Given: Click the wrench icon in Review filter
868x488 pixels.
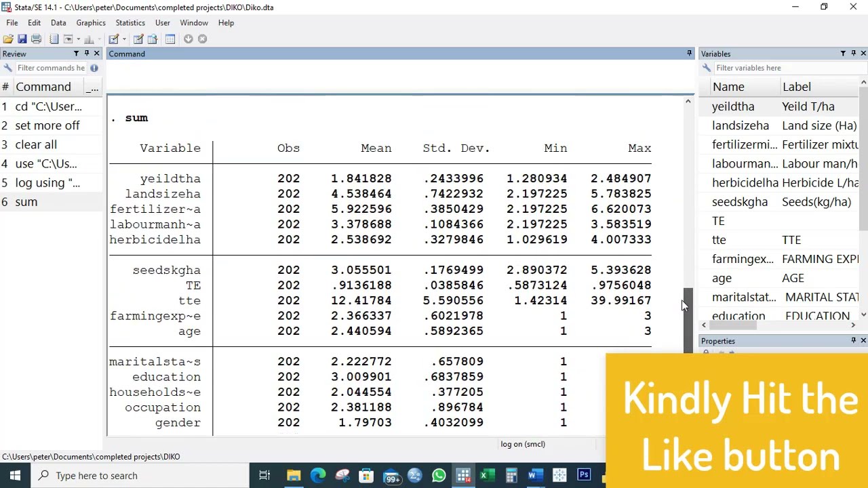Looking at the screenshot, I should [x=7, y=68].
